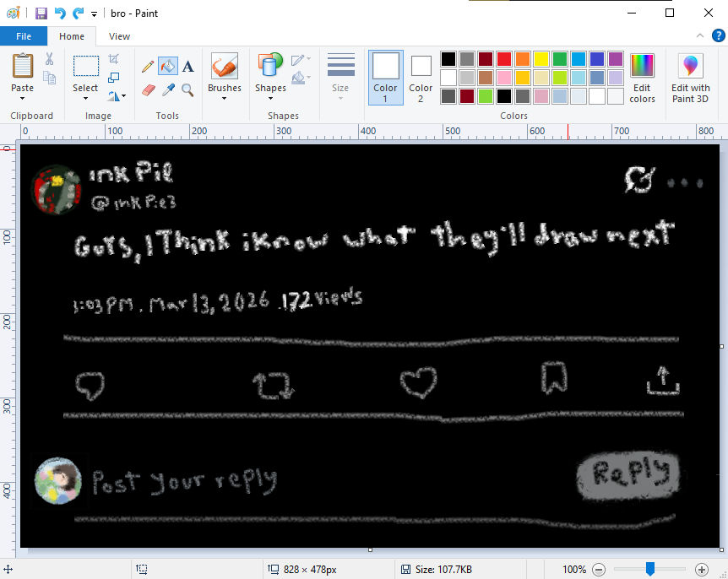728x579 pixels.
Task: Click the 100% zoom level text
Action: click(574, 569)
